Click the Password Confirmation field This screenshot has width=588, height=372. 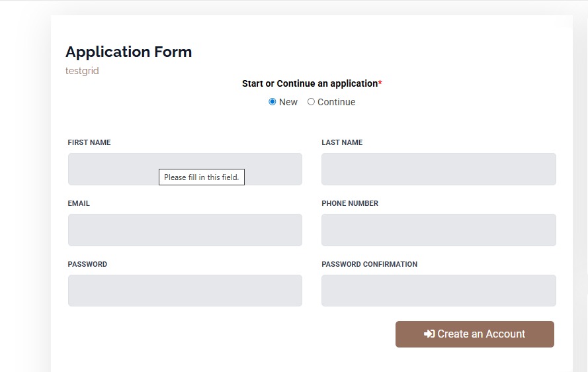pyautogui.click(x=439, y=291)
